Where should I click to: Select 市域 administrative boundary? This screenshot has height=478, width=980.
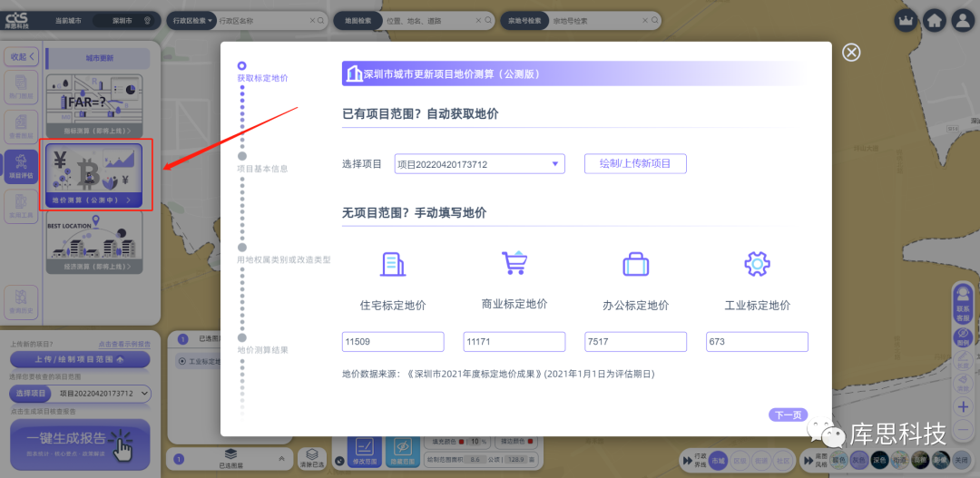[720, 461]
